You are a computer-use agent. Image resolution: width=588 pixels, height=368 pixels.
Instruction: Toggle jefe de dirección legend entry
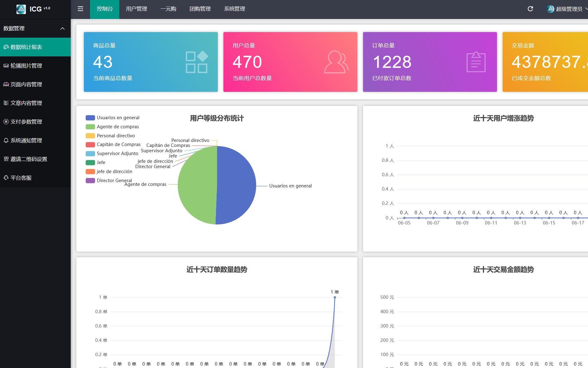[x=109, y=172]
